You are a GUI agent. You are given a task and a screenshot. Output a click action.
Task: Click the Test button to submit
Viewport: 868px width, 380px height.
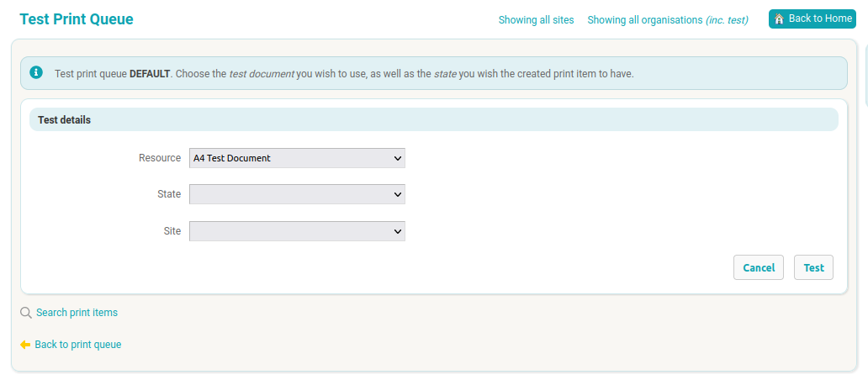point(813,267)
